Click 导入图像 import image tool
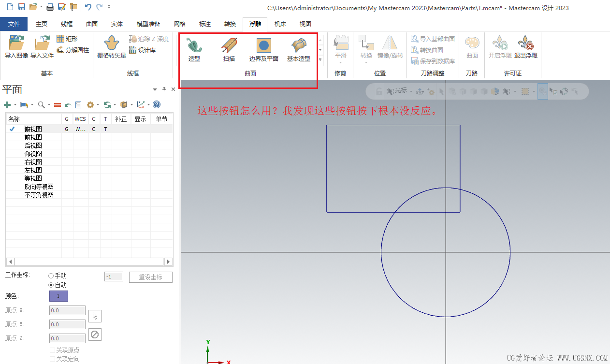610x364 pixels. coord(16,47)
